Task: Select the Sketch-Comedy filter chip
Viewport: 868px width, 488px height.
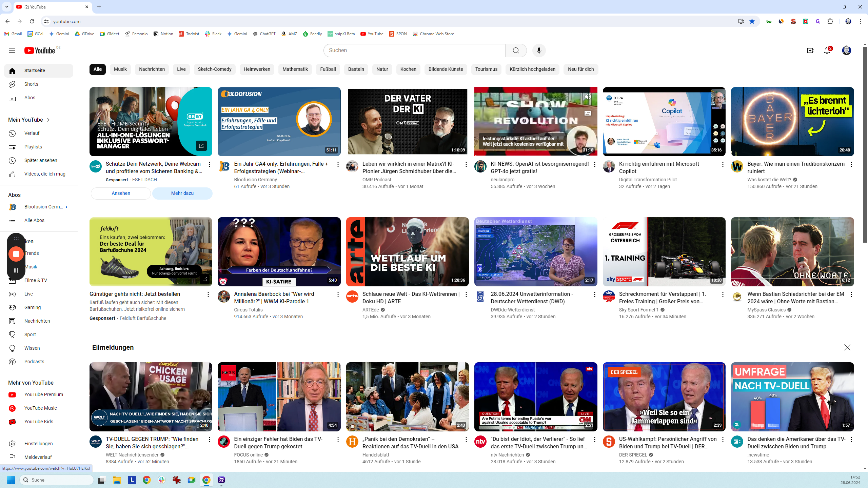Action: coord(215,69)
